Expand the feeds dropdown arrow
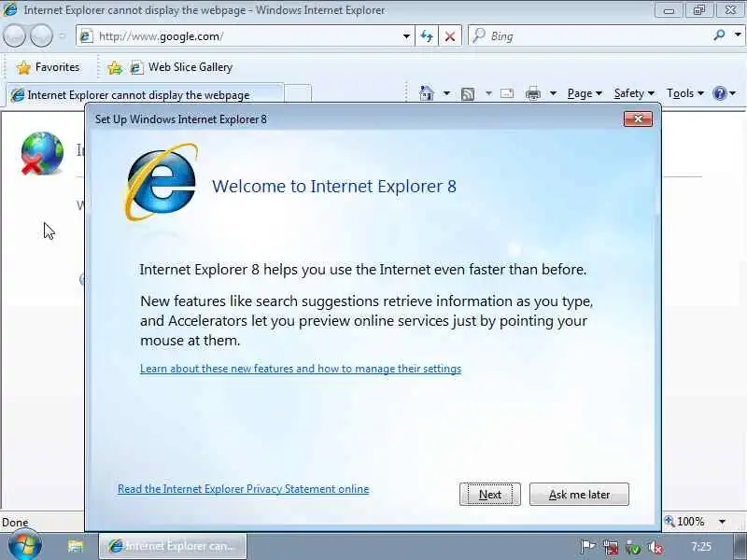 [x=488, y=93]
